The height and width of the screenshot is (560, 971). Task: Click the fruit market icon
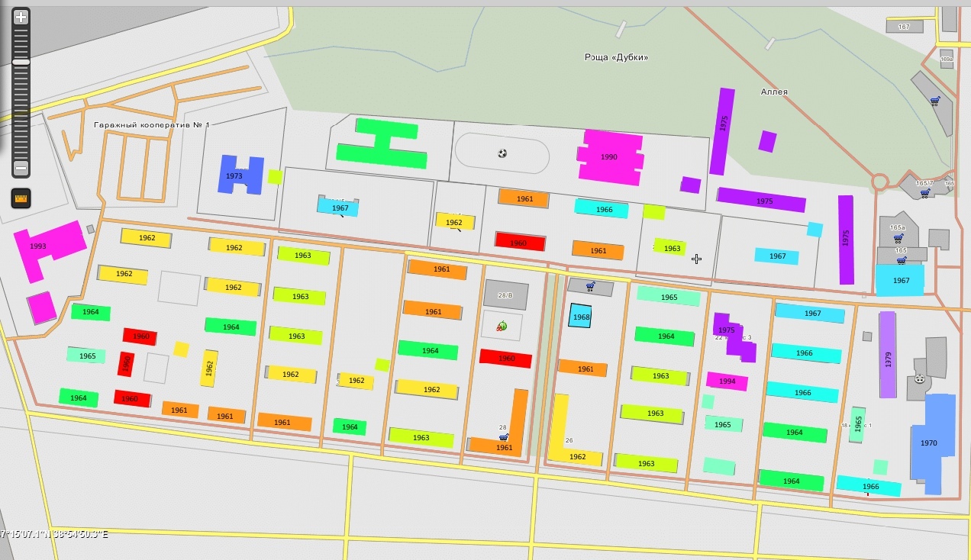point(502,327)
